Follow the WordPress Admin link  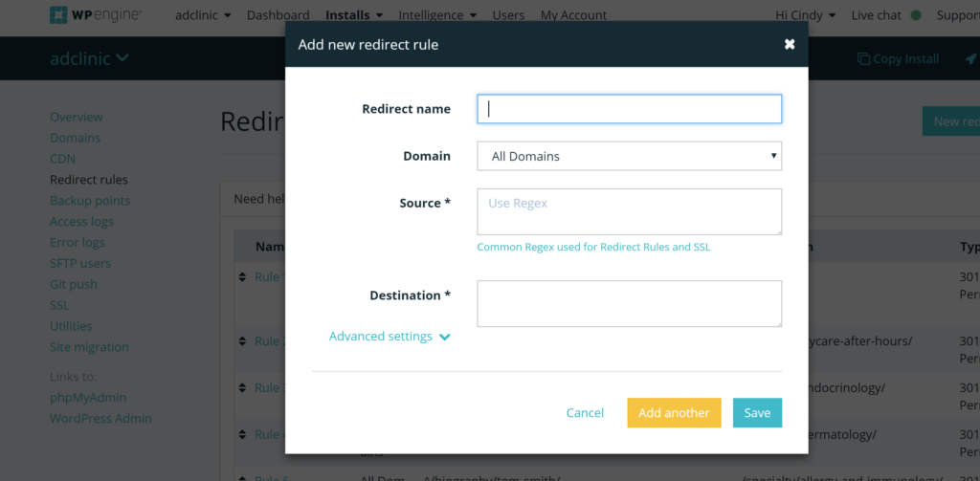tap(100, 419)
